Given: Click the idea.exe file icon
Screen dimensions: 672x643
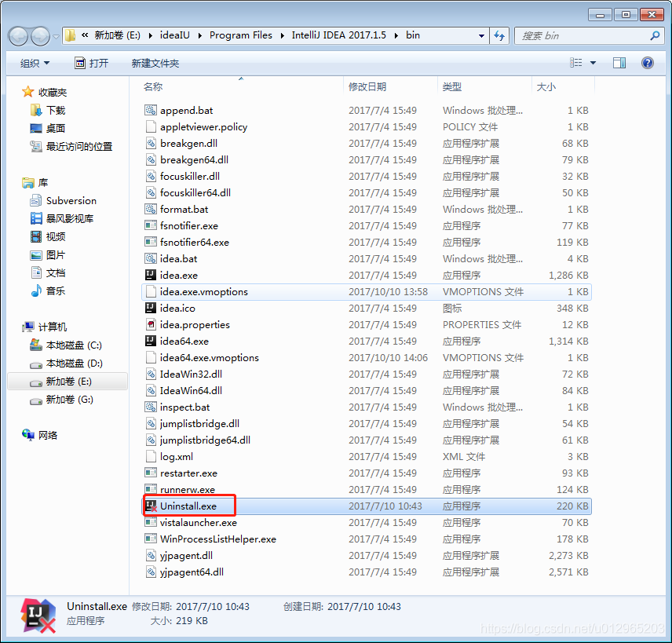Looking at the screenshot, I should (151, 275).
